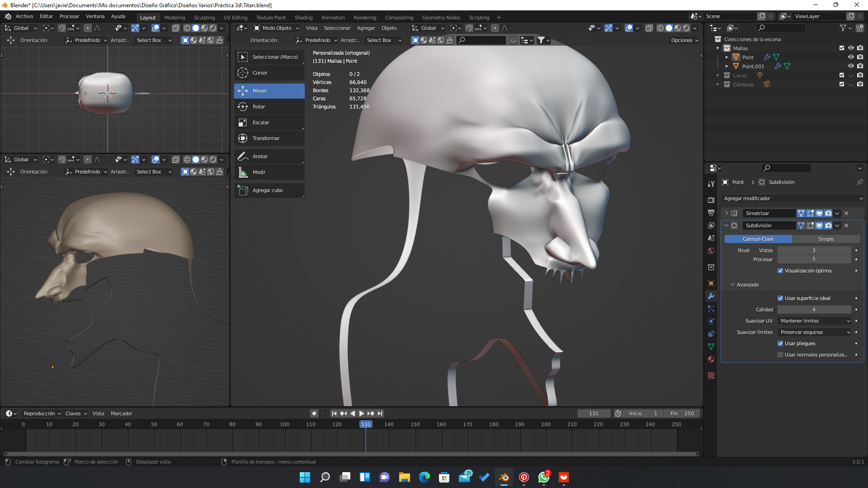Open the Object Data properties tab (green triangle)
868x488 pixels.
711,347
